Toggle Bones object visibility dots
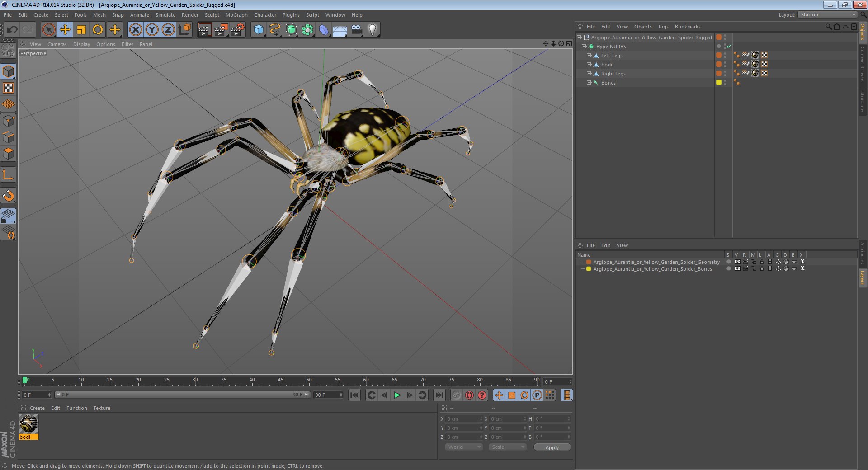The image size is (868, 470). point(725,82)
